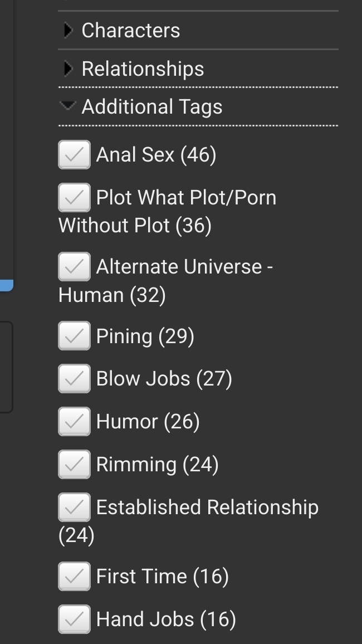This screenshot has height=644, width=362.
Task: Select the First Time tag checkbox
Action: tap(74, 576)
